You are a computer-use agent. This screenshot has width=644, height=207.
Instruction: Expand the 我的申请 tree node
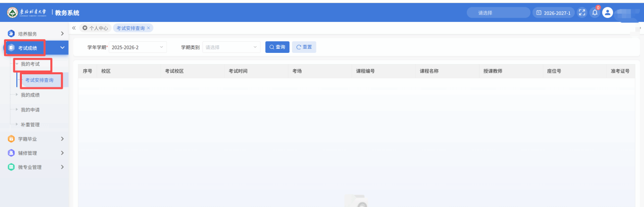tap(17, 109)
